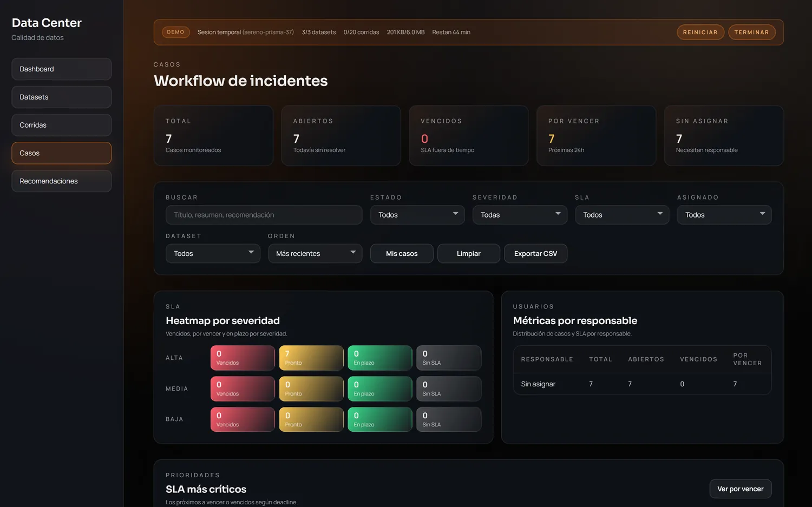Click the MEDIA Sin SLA heatmap cell

tap(449, 389)
